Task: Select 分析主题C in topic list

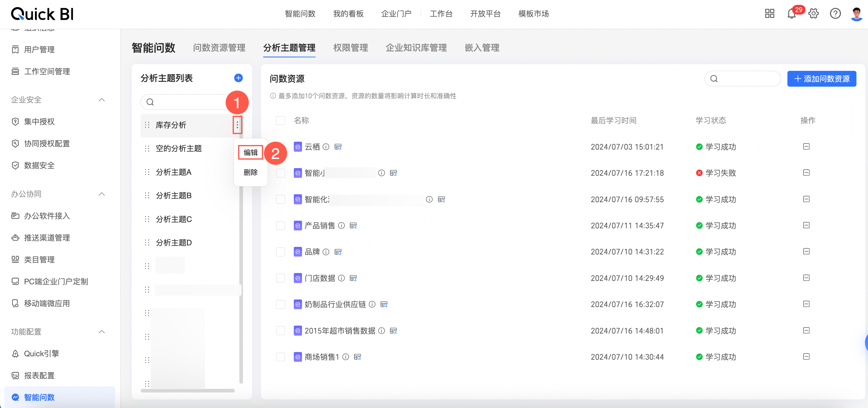Action: tap(174, 219)
